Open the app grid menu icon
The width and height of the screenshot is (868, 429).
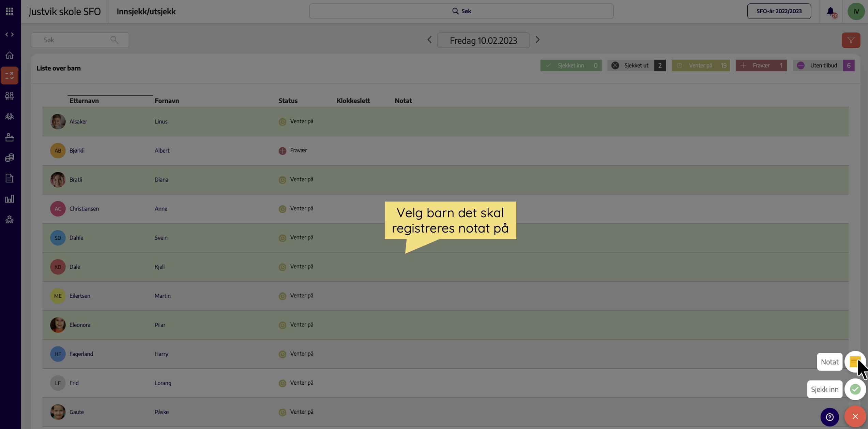[x=10, y=11]
